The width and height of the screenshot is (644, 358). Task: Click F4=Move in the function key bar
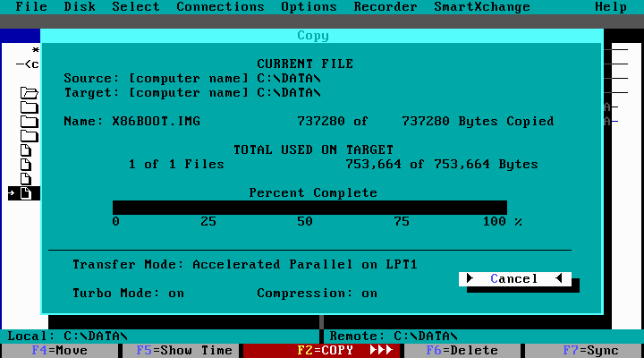coord(60,351)
